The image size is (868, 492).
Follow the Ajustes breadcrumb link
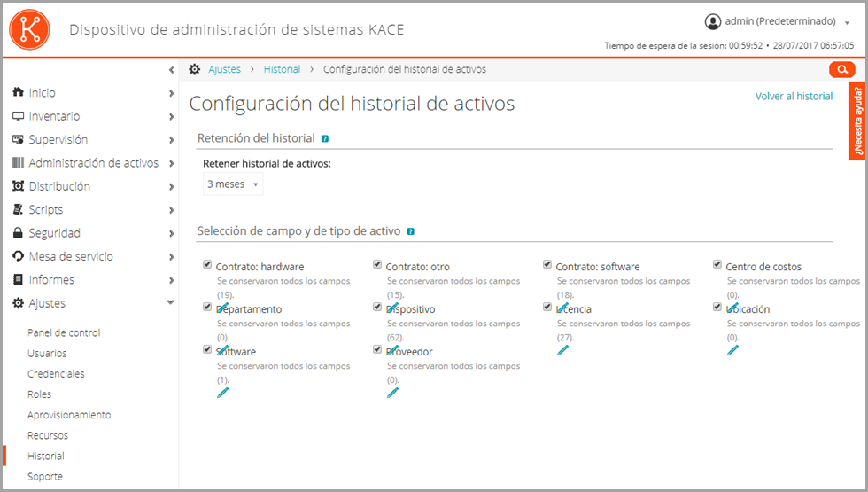pos(224,69)
